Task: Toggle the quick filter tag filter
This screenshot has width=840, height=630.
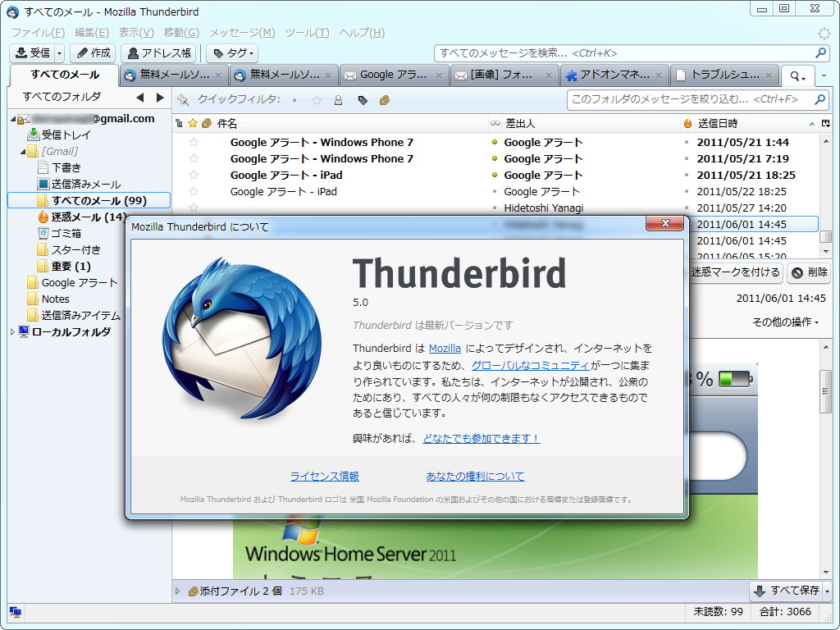Action: click(x=361, y=98)
